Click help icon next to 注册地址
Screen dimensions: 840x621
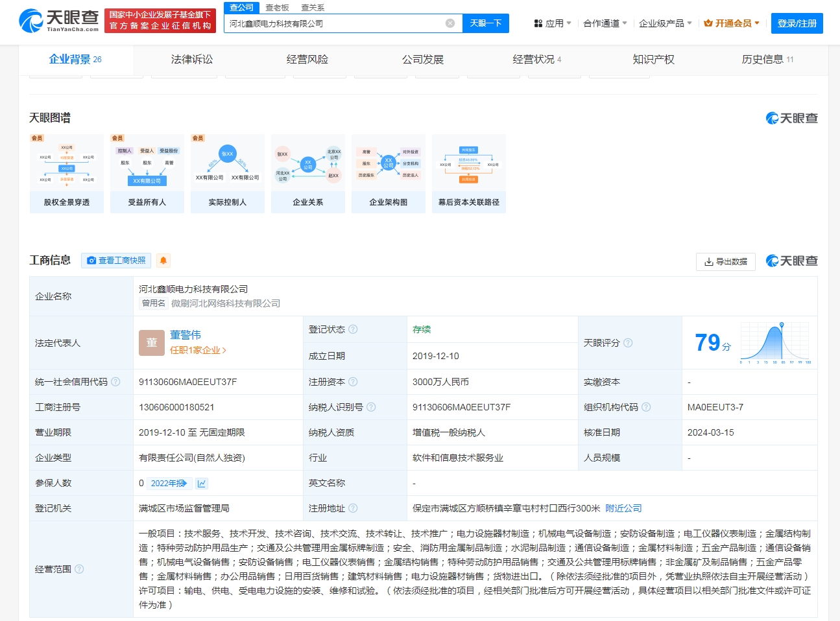tap(353, 508)
